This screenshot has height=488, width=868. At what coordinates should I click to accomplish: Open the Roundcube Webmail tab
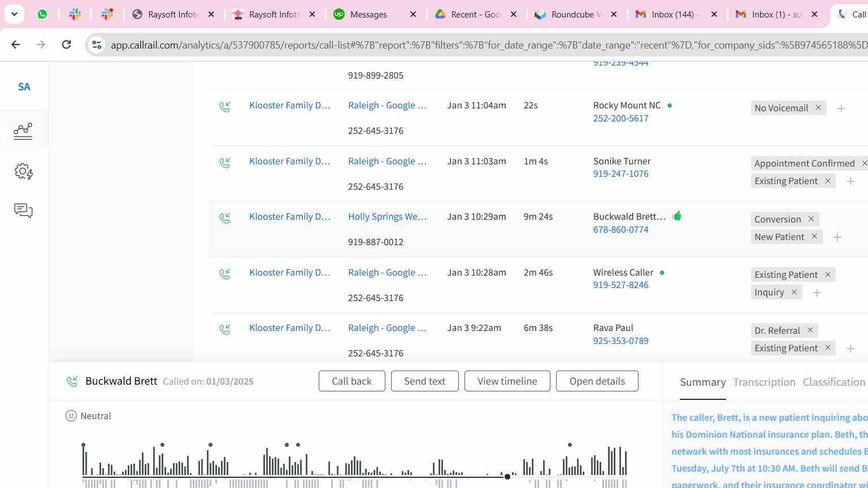click(x=576, y=14)
